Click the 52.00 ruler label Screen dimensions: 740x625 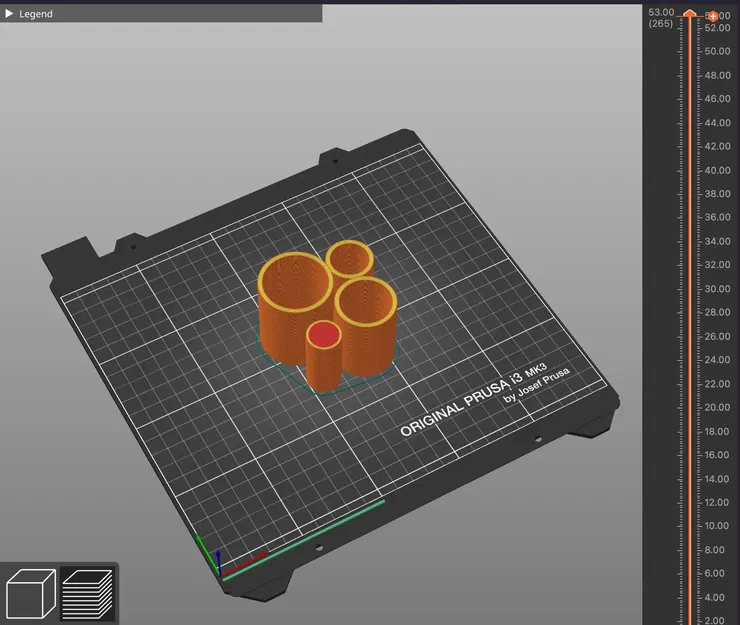717,28
